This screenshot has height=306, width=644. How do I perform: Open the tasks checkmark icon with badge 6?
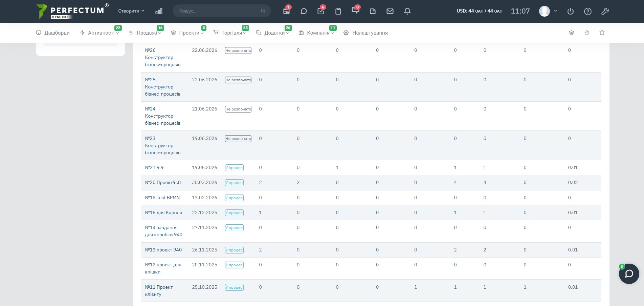321,11
